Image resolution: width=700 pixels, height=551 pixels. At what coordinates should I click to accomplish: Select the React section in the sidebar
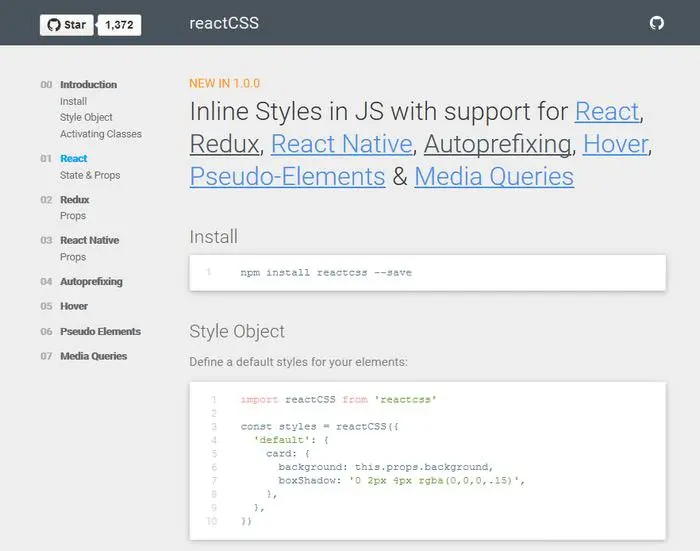(73, 159)
